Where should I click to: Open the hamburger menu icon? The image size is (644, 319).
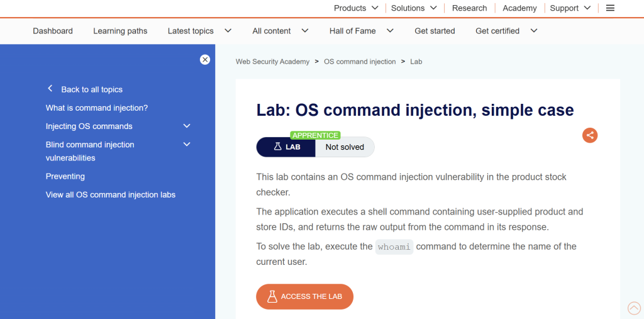coord(610,8)
